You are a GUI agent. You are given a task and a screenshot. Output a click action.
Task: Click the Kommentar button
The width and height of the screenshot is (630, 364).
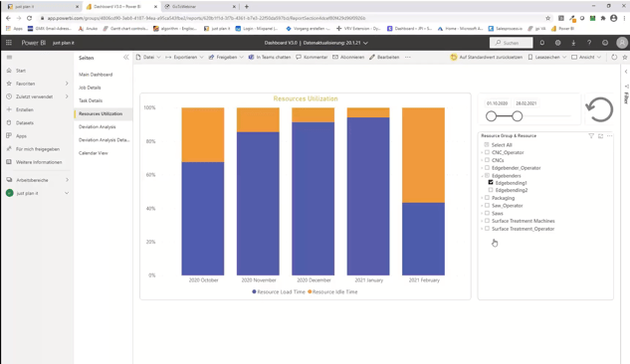[312, 57]
